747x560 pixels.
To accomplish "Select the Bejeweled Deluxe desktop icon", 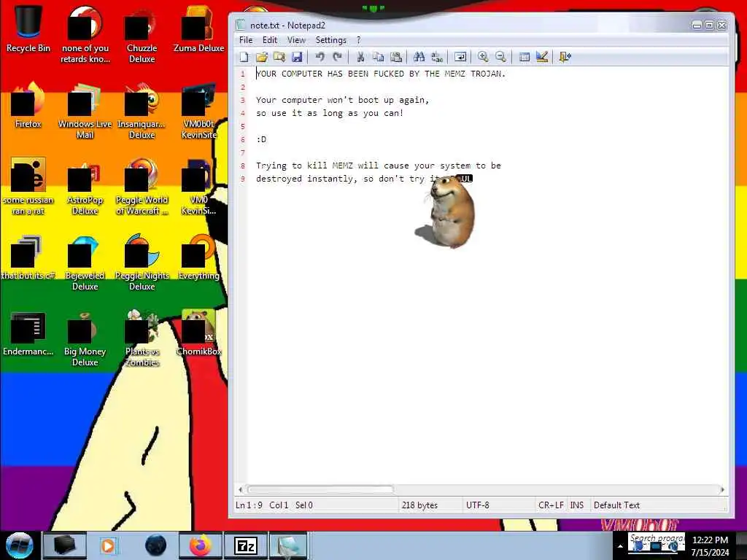I will [85, 262].
